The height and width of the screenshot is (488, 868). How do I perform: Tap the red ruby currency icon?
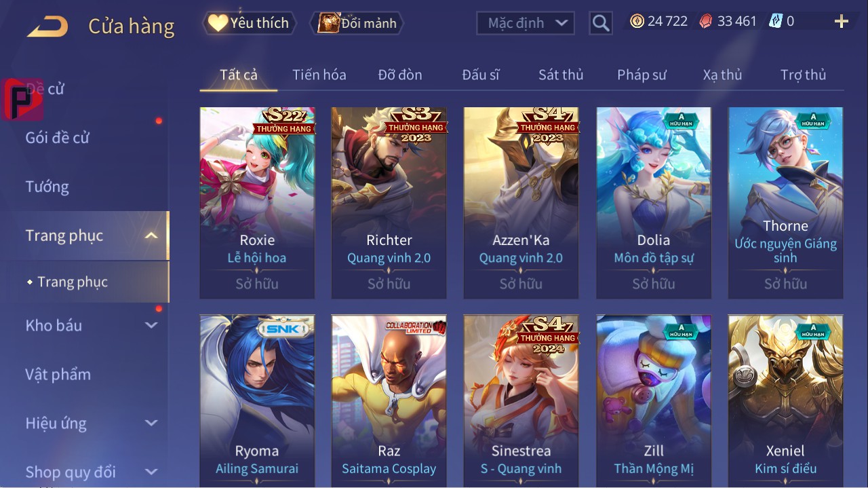tap(706, 21)
